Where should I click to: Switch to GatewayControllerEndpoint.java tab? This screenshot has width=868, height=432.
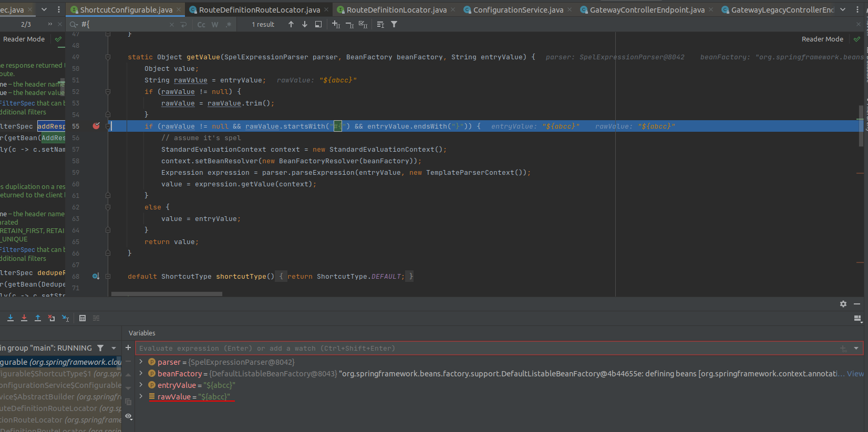pyautogui.click(x=647, y=10)
